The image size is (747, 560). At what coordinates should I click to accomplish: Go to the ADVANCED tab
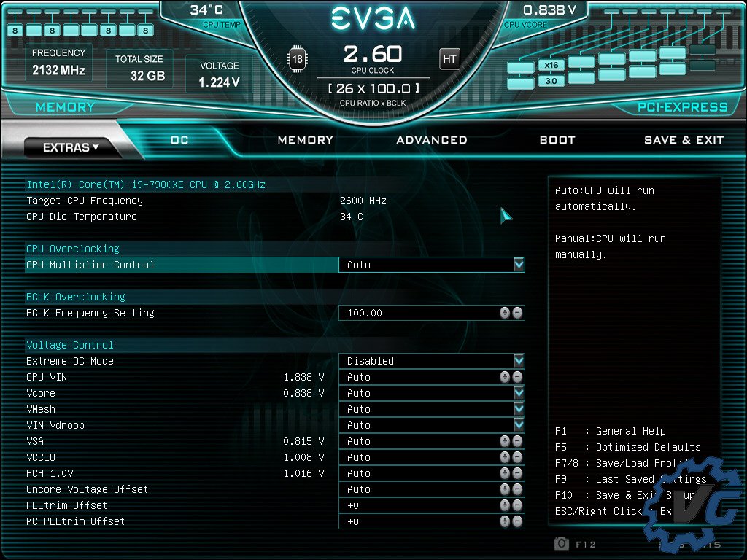431,140
